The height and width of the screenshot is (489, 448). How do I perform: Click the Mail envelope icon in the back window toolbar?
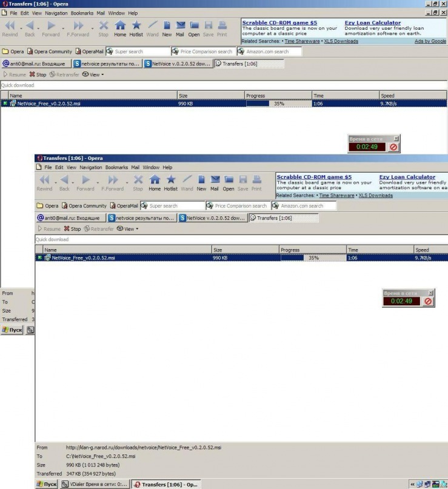[x=180, y=25]
